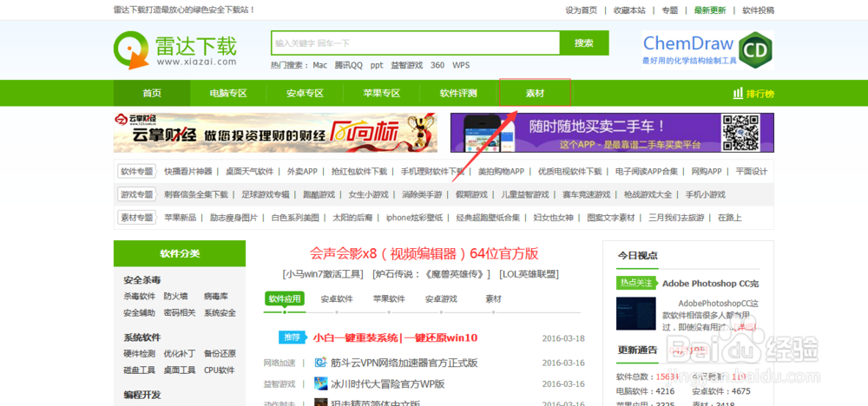Click the 热点关注 green label

636,283
